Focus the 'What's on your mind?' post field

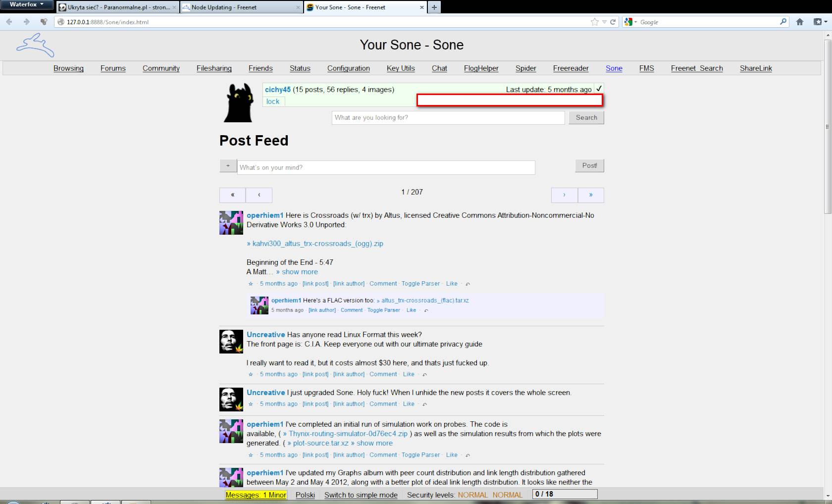(x=386, y=167)
